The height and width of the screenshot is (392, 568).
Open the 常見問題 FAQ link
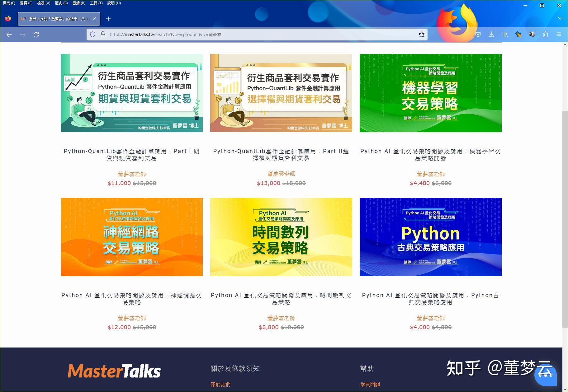click(370, 385)
